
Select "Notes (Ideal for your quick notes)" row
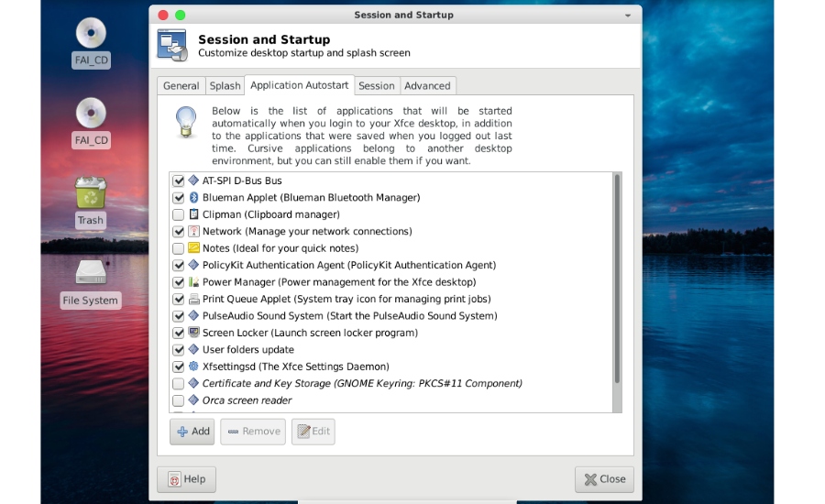pyautogui.click(x=390, y=247)
